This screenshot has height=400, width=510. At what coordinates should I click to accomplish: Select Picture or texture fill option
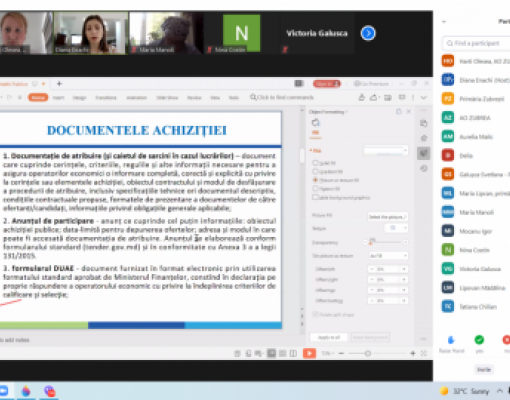tap(315, 180)
